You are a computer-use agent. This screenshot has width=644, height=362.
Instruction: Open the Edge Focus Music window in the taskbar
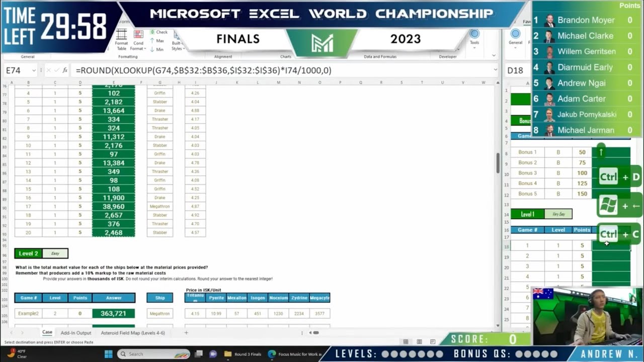(295, 354)
